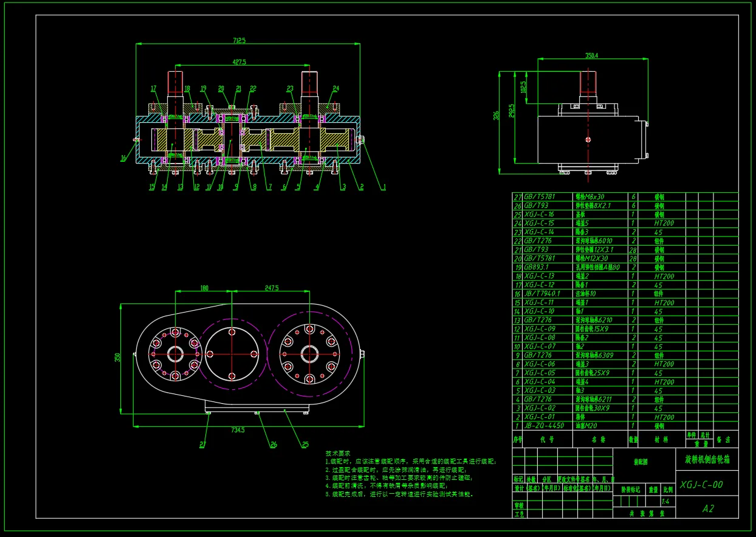Click part code XGJ-C-14
This screenshot has width=756, height=537.
coord(538,232)
